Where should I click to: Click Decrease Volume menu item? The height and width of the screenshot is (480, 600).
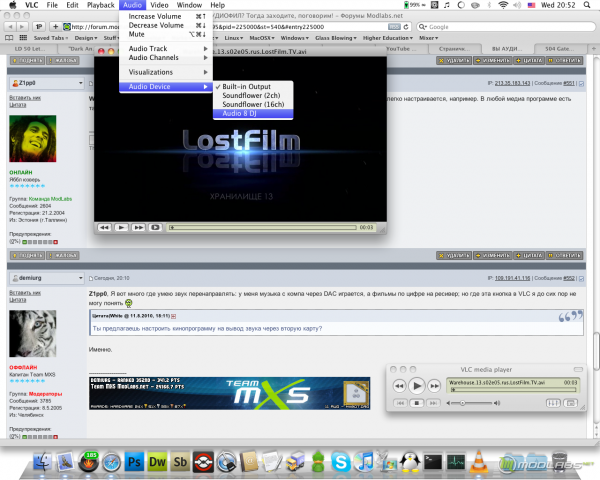pos(166,25)
